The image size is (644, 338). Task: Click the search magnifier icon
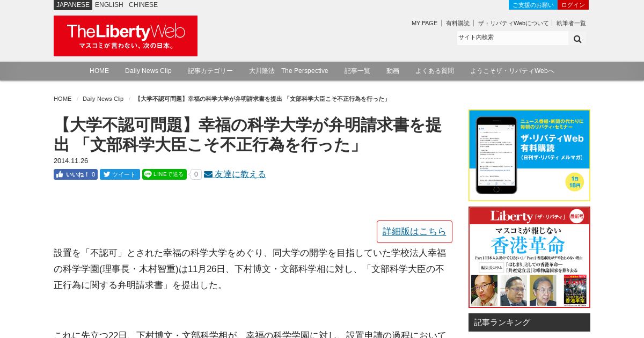[577, 39]
